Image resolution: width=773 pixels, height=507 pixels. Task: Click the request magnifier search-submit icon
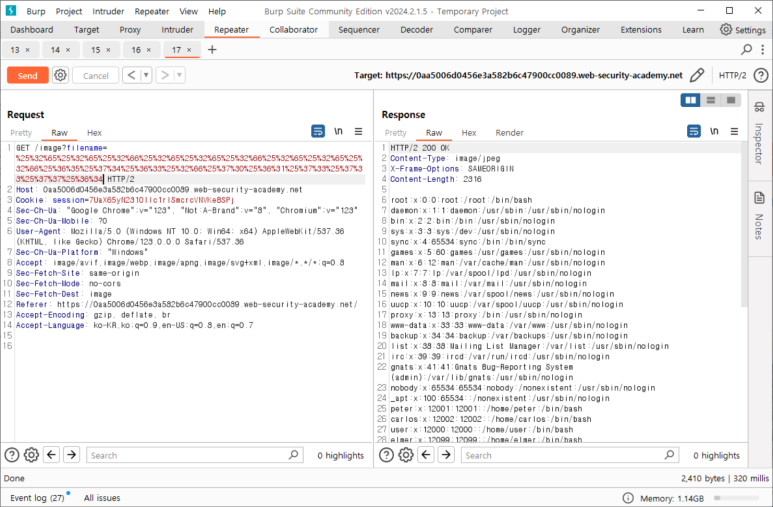(x=293, y=455)
